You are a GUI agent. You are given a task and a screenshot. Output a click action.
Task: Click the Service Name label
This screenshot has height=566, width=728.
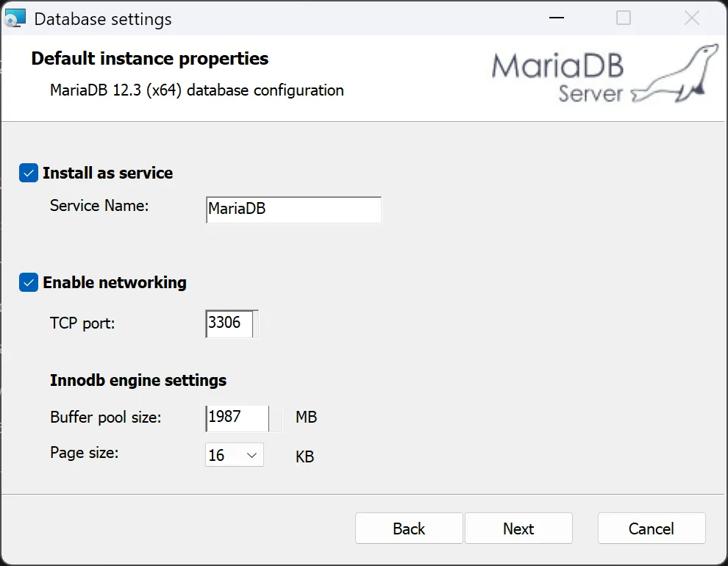(x=99, y=206)
